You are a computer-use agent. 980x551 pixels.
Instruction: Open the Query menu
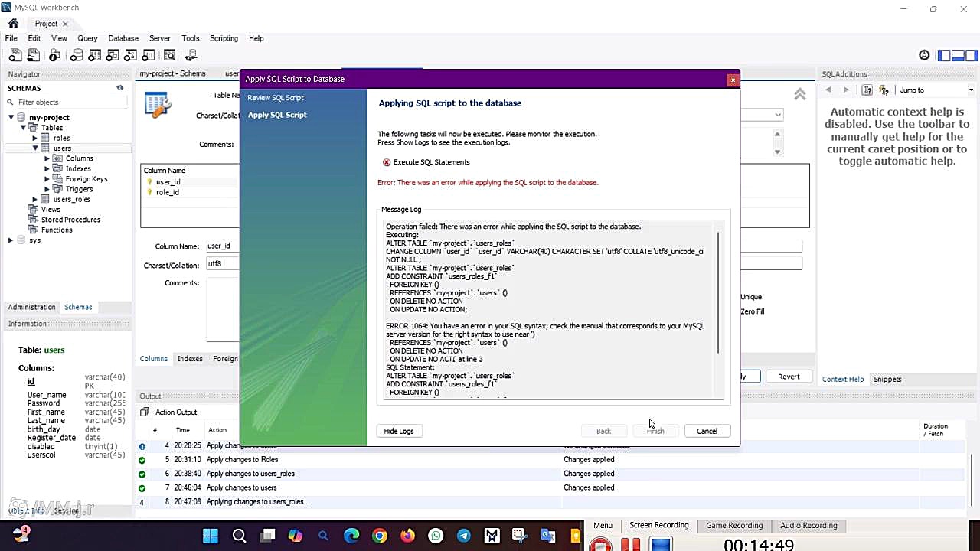pyautogui.click(x=87, y=38)
